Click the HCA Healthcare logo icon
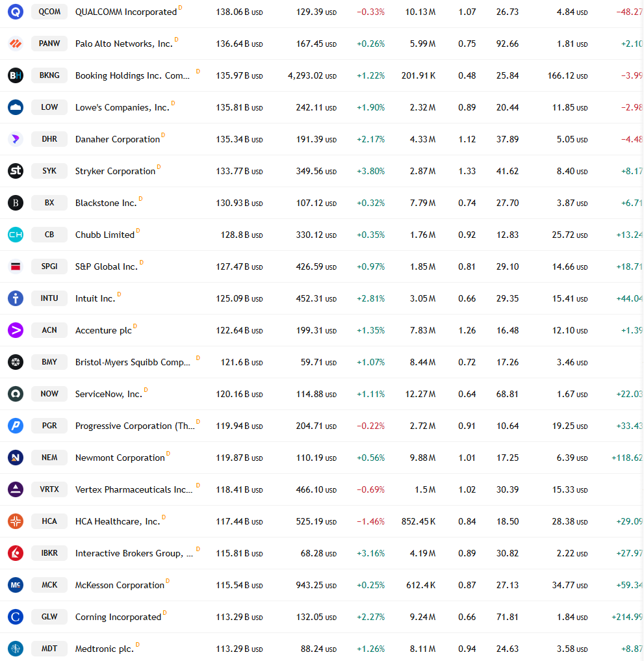 tap(16, 521)
